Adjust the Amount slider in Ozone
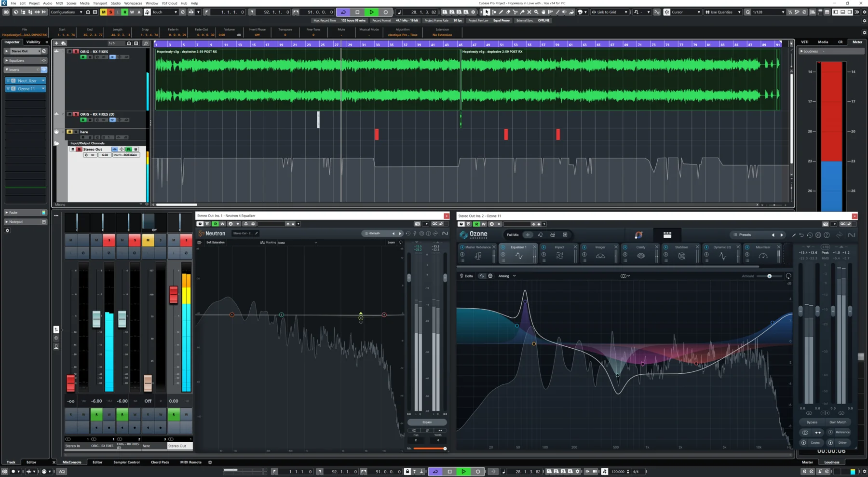This screenshot has width=868, height=477. (x=770, y=276)
